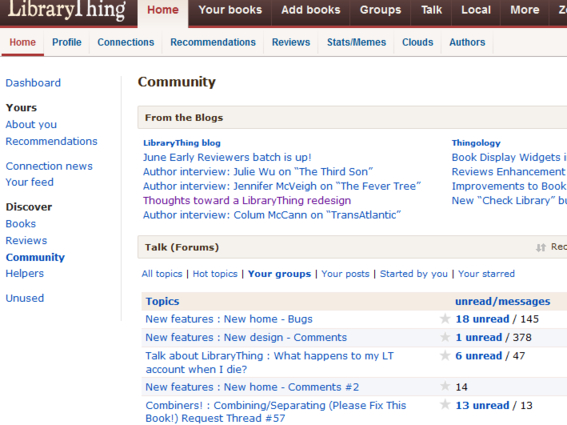
Task: Sort by the Topics column header
Action: (x=162, y=301)
